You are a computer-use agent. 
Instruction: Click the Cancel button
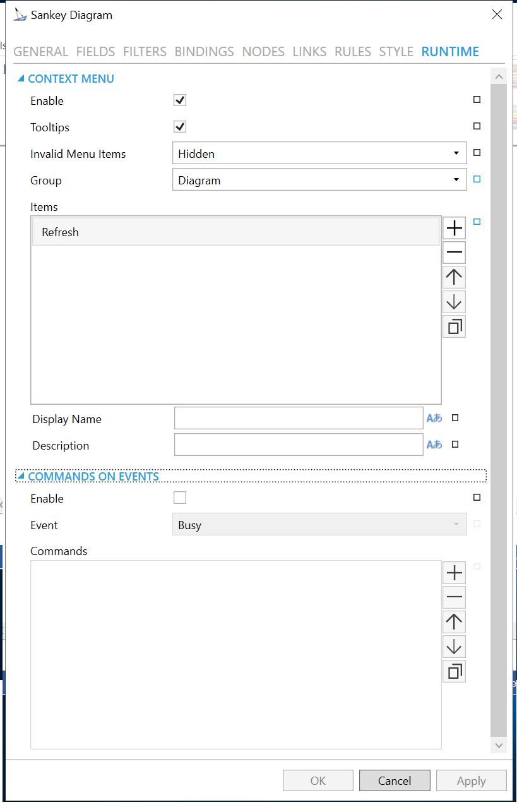point(395,781)
